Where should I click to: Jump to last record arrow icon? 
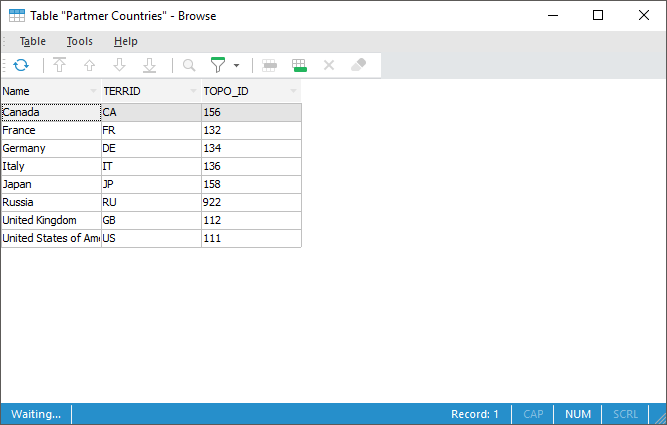(x=149, y=66)
